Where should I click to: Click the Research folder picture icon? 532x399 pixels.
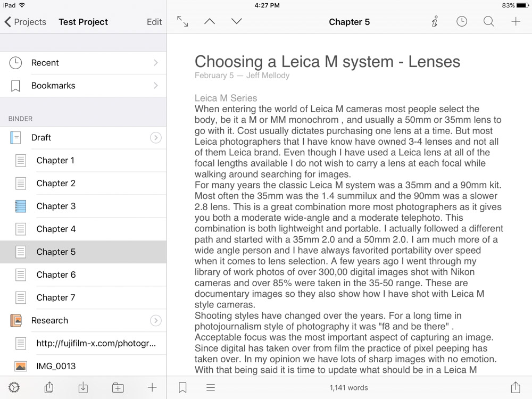15,320
